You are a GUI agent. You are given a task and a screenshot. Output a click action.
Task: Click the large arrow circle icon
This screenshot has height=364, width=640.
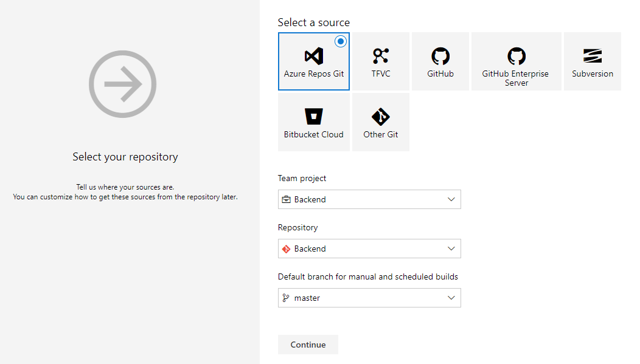tap(122, 84)
